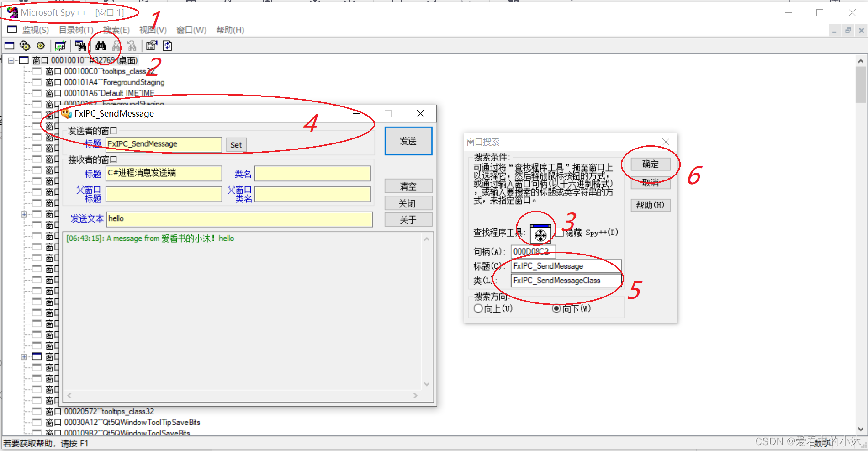
Task: Close the MDI child window via X
Action: click(x=861, y=31)
